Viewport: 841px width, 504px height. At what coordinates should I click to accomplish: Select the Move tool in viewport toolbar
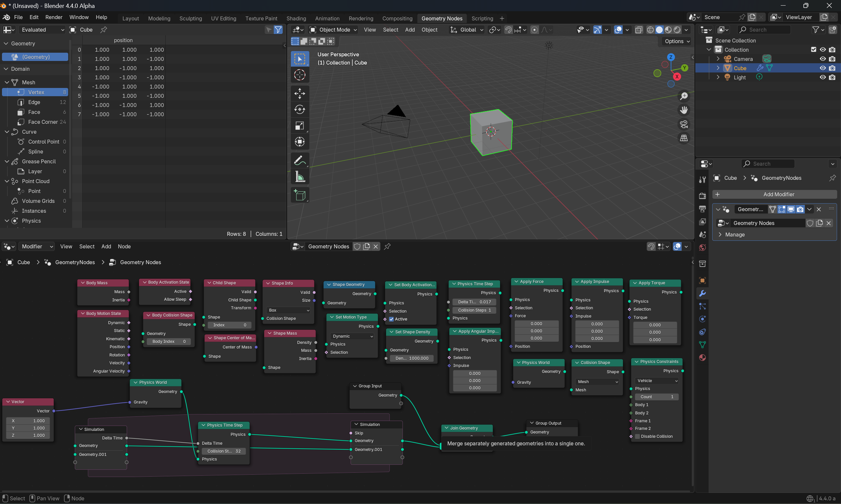[x=299, y=94]
